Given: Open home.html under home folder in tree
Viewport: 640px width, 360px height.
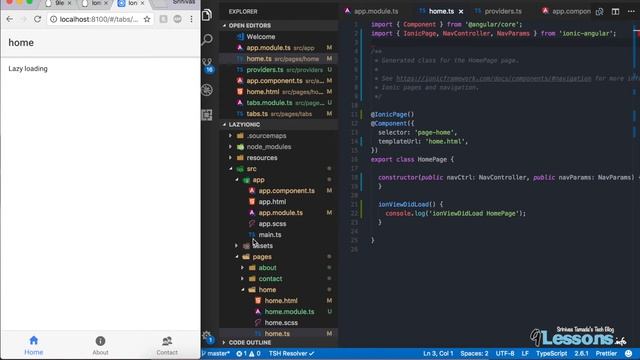Looking at the screenshot, I should coord(281,301).
